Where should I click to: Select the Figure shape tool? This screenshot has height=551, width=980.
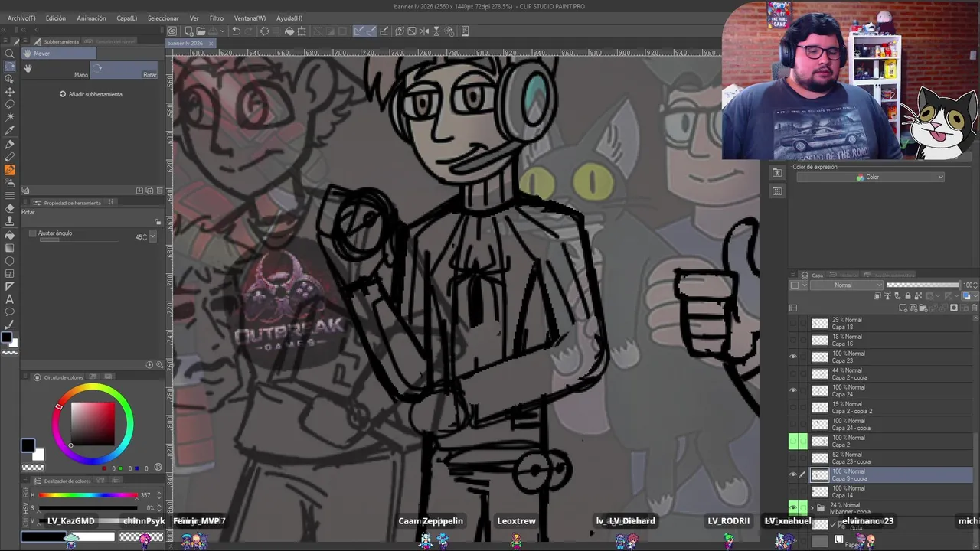(x=10, y=260)
